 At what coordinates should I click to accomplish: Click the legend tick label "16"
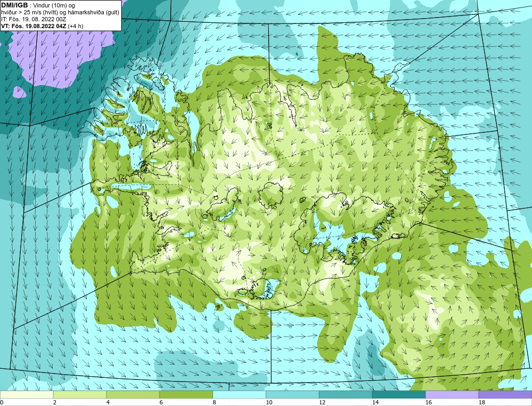pyautogui.click(x=428, y=402)
